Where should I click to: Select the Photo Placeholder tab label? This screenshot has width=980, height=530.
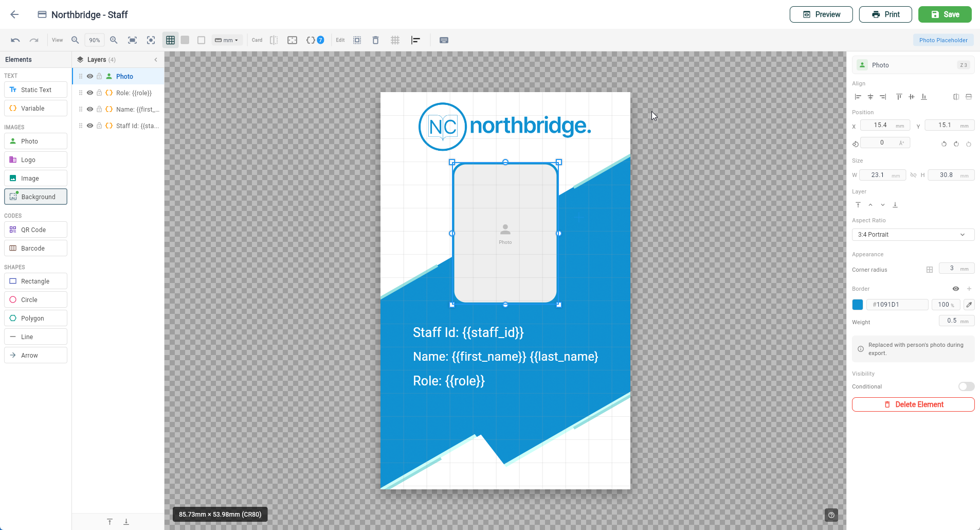click(942, 40)
